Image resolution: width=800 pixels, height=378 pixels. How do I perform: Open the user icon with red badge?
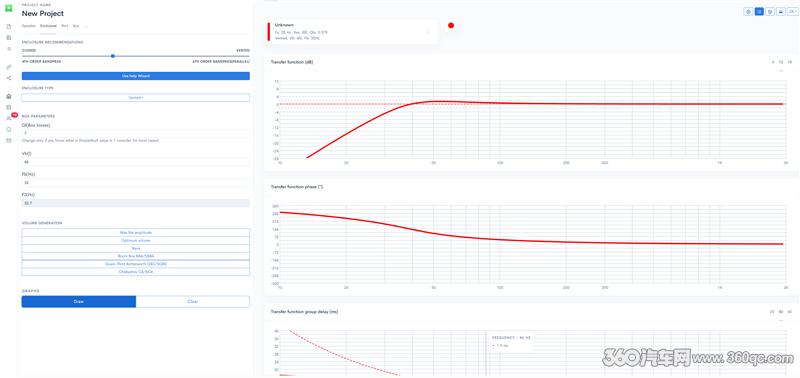tap(9, 118)
